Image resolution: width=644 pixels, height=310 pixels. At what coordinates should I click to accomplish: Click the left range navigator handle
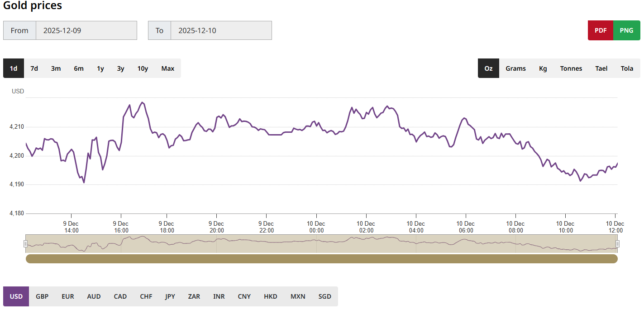[x=25, y=244]
